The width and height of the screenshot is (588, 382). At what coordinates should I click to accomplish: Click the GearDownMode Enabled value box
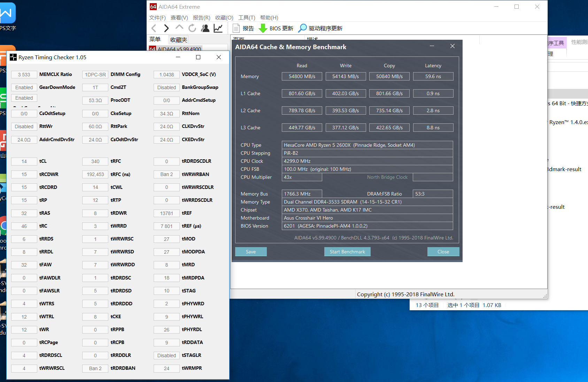(24, 87)
